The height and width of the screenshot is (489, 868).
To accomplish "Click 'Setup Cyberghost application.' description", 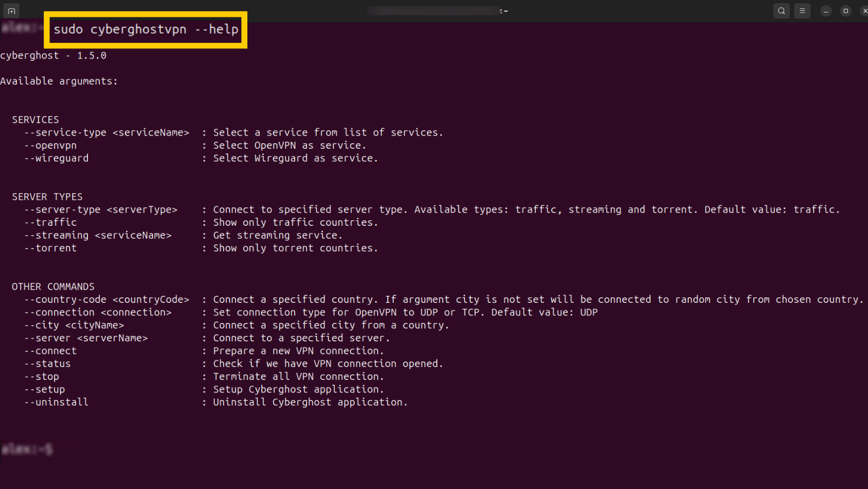I will click(x=298, y=389).
